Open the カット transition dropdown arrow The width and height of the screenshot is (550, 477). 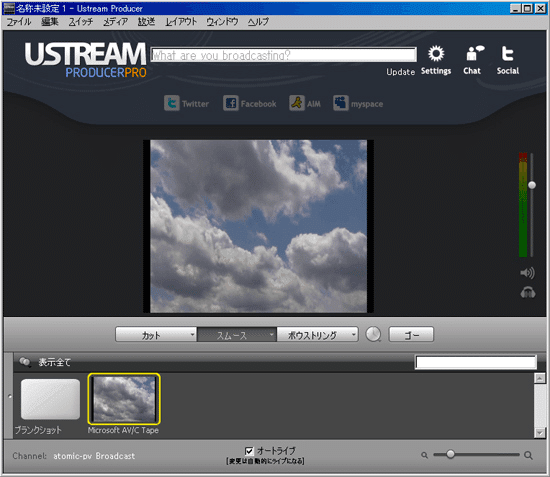coord(192,334)
